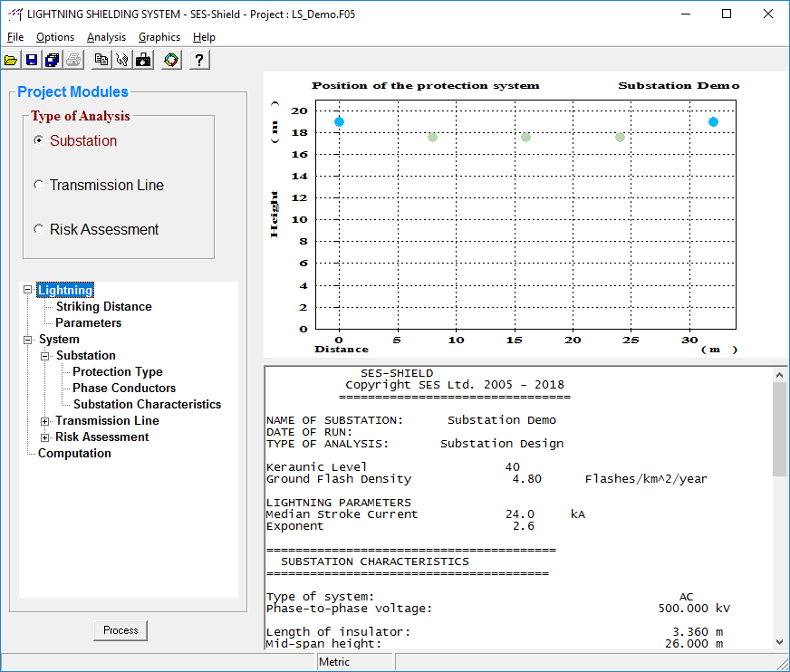The width and height of the screenshot is (790, 672).
Task: Click the Copy documents toolbar icon
Action: (101, 61)
